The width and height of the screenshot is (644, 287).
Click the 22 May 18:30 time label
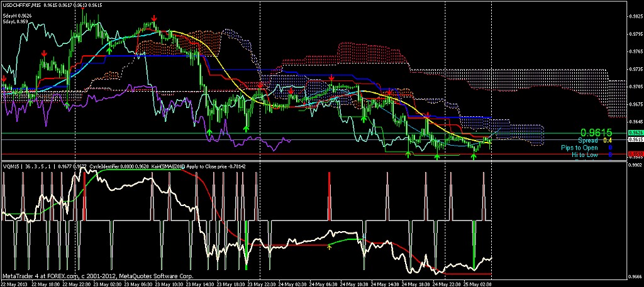[46, 284]
